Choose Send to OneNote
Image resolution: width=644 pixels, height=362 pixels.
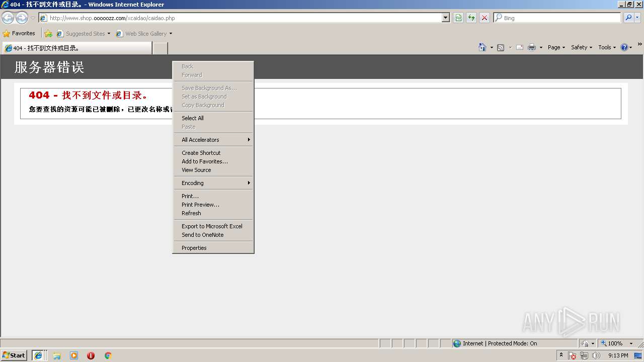[x=213, y=235]
